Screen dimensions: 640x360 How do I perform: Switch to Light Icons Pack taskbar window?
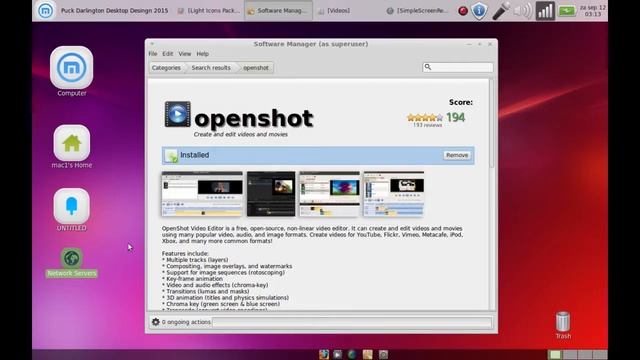point(209,11)
